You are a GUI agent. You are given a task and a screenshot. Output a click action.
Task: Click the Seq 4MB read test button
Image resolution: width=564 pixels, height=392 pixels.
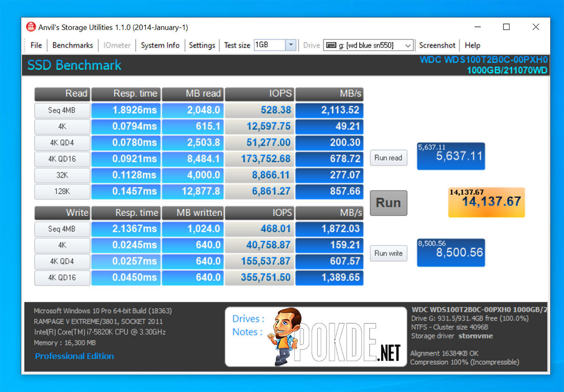coord(62,110)
